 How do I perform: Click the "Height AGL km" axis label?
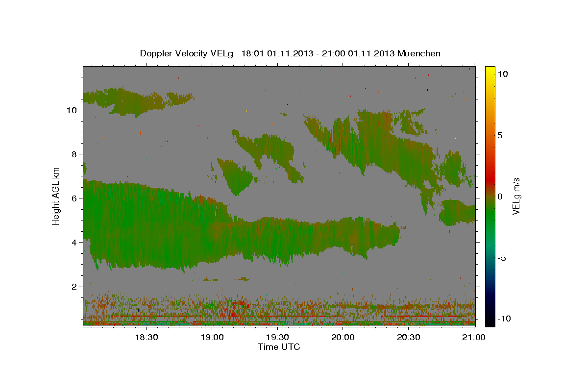[x=56, y=196]
